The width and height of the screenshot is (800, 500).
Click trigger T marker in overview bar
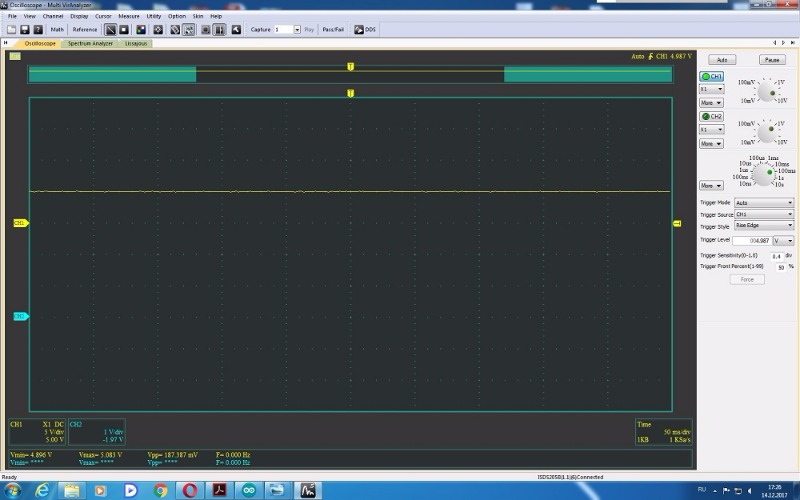point(351,66)
